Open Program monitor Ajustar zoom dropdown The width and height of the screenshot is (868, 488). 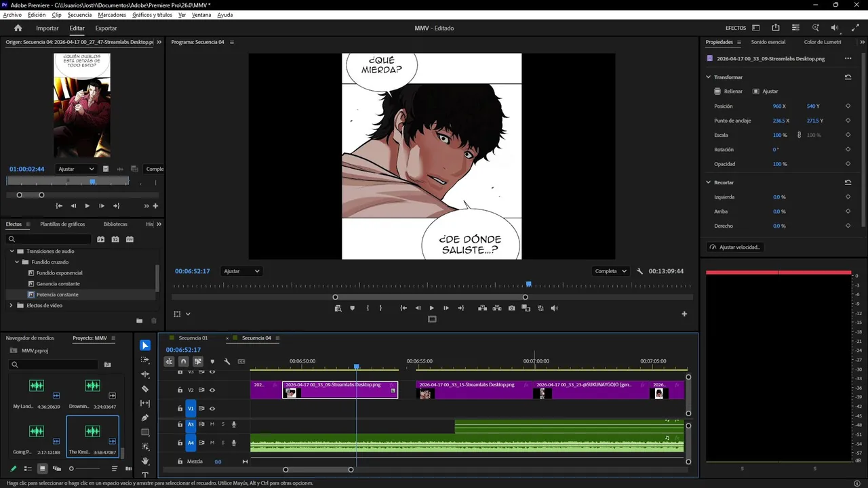click(x=241, y=271)
